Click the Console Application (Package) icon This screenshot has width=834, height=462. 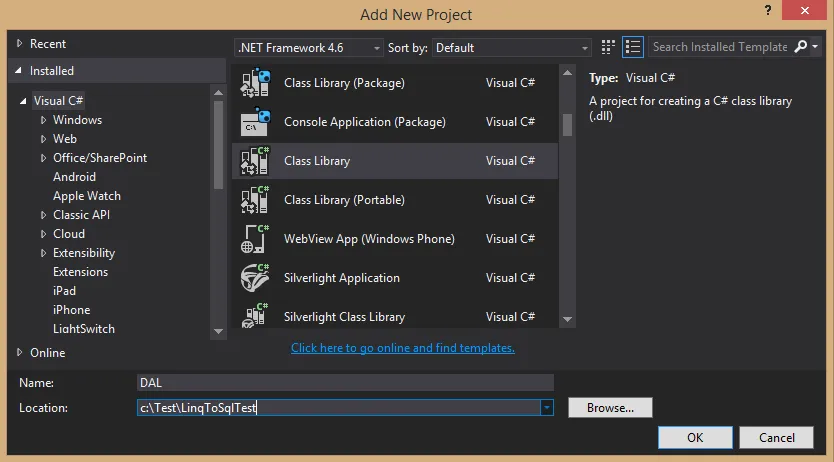click(256, 122)
